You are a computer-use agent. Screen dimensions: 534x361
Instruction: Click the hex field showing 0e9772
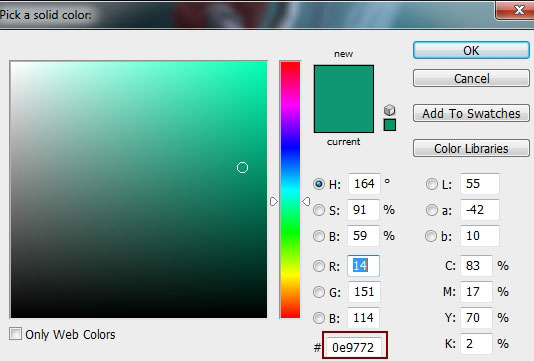pyautogui.click(x=355, y=347)
